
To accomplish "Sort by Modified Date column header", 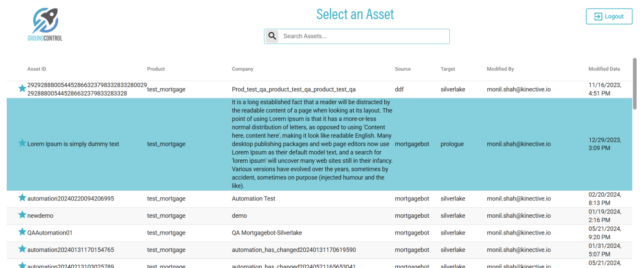I will click(x=604, y=69).
